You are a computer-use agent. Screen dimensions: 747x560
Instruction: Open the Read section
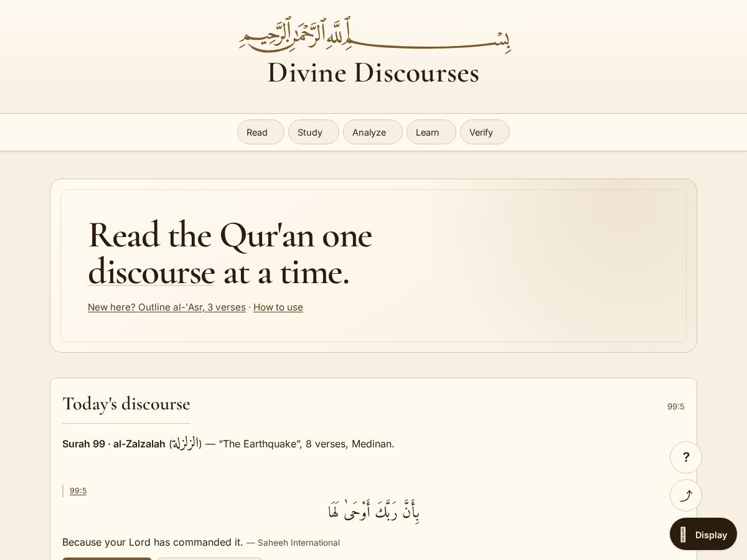(x=260, y=132)
